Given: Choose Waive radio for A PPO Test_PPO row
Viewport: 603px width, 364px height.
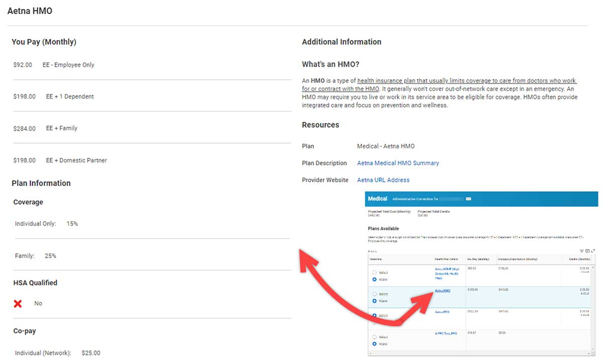Looking at the screenshot, I should [374, 344].
